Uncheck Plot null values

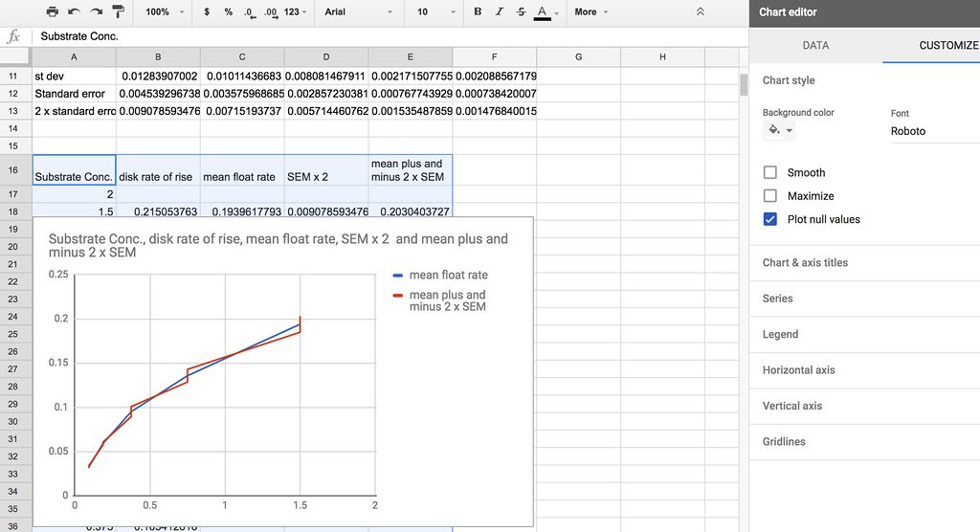click(x=770, y=219)
